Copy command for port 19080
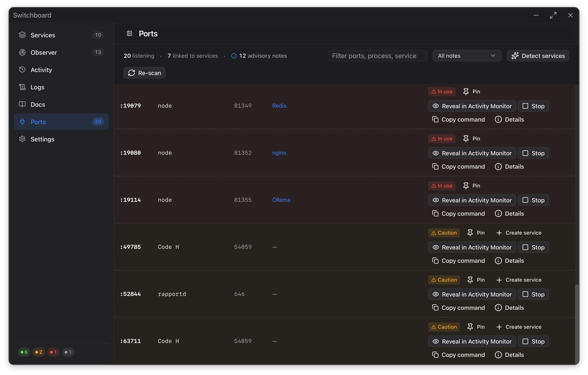Image resolution: width=588 pixels, height=375 pixels. pyautogui.click(x=458, y=166)
